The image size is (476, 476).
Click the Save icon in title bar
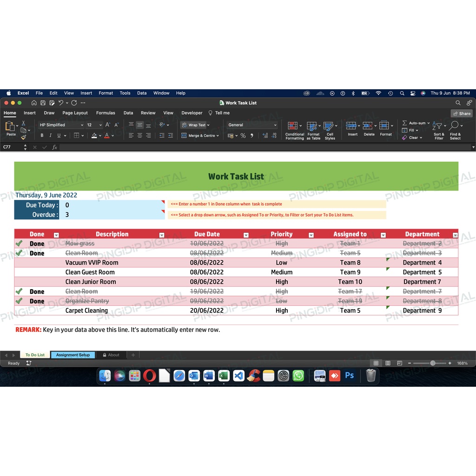[x=43, y=103]
